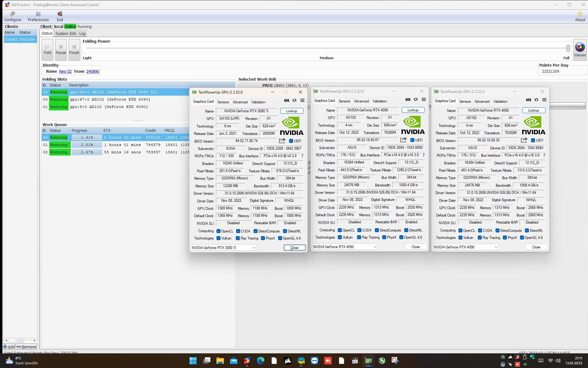
Task: Toggle UEFI checkbox in rightmost RTX 4090 window
Action: click(x=533, y=140)
